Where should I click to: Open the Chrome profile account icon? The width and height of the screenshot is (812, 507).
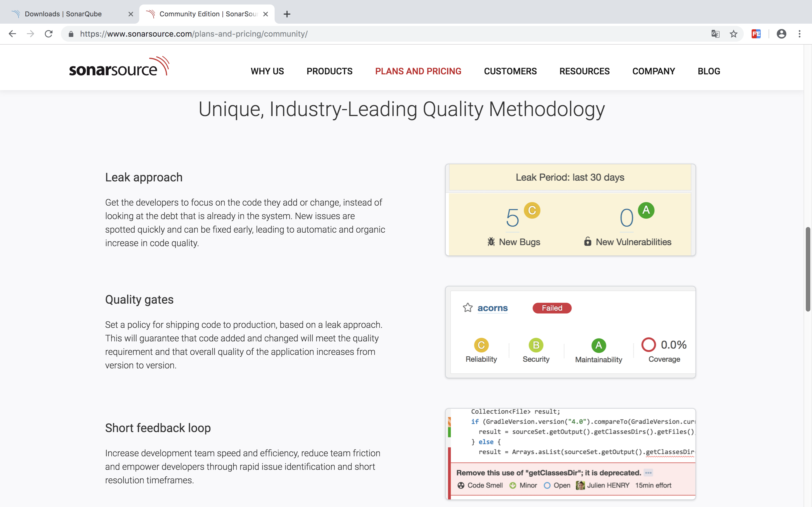click(x=782, y=34)
